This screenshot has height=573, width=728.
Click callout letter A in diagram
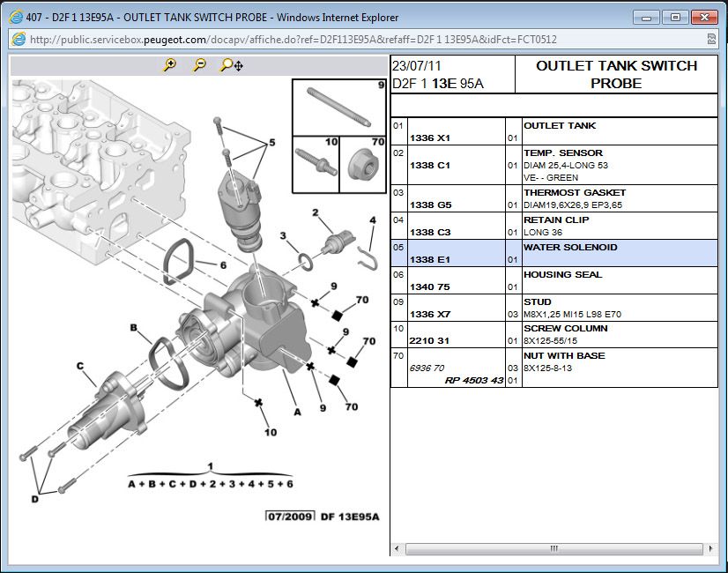tap(298, 412)
